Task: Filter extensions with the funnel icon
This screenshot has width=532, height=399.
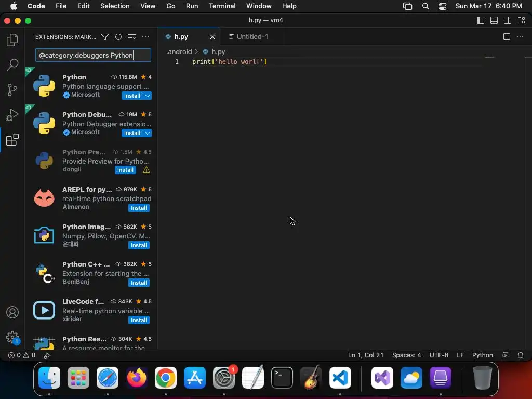Action: click(x=105, y=37)
